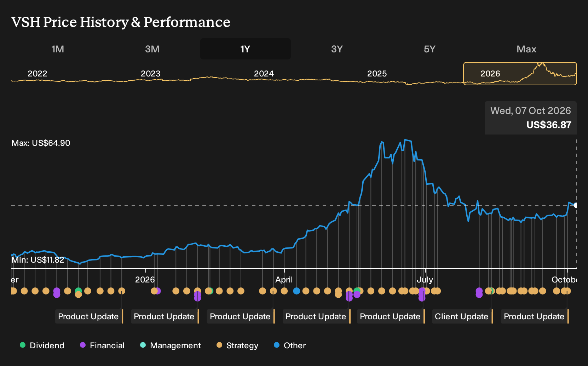Switch to the 3M time range
588x366 pixels.
pos(152,49)
